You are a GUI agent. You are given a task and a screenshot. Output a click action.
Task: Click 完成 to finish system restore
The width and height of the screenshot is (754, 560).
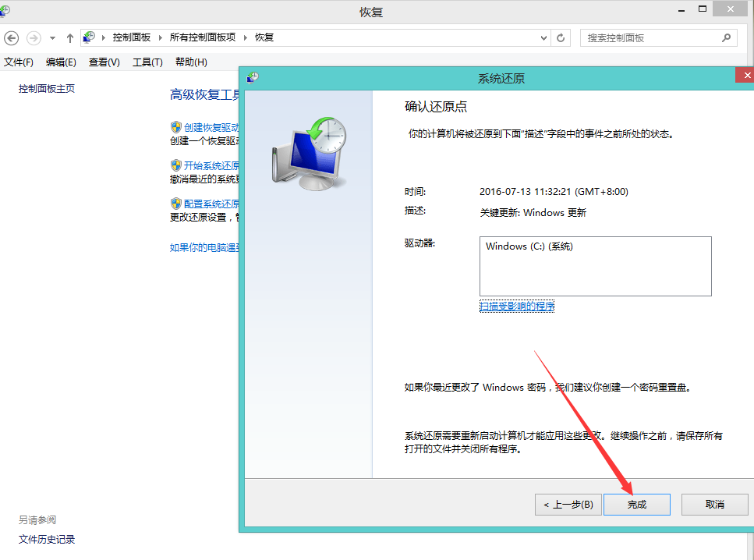point(637,504)
